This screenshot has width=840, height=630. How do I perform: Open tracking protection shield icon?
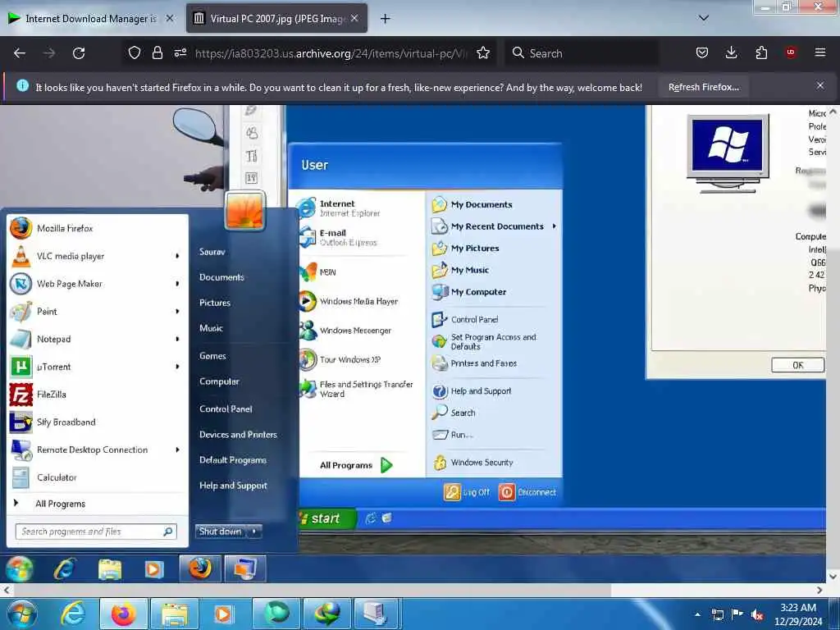135,53
